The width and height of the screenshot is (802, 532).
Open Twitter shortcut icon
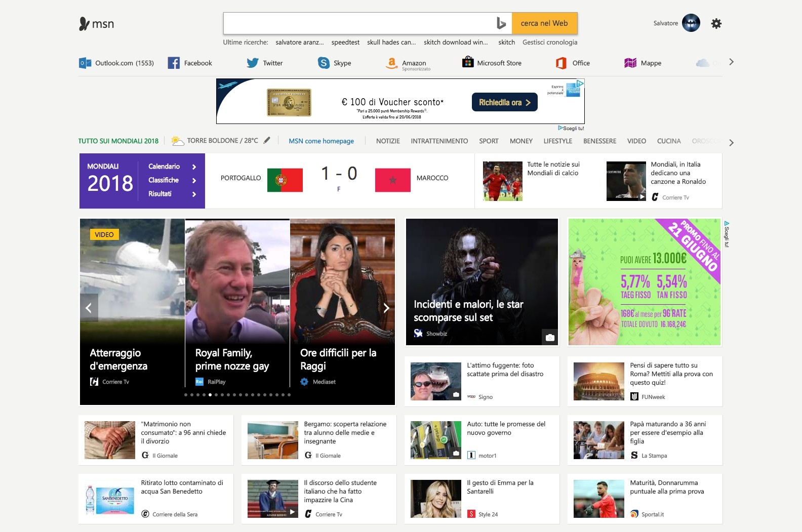click(253, 63)
